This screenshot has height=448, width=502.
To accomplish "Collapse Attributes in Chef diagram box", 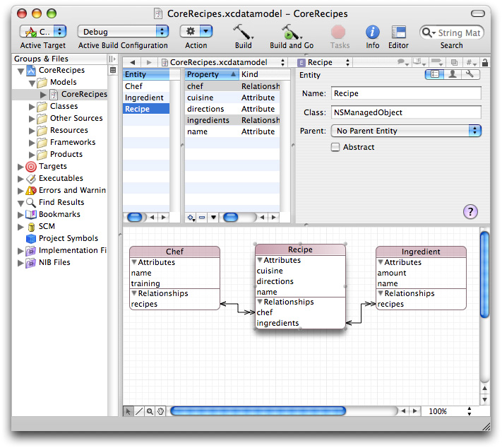I will click(134, 262).
